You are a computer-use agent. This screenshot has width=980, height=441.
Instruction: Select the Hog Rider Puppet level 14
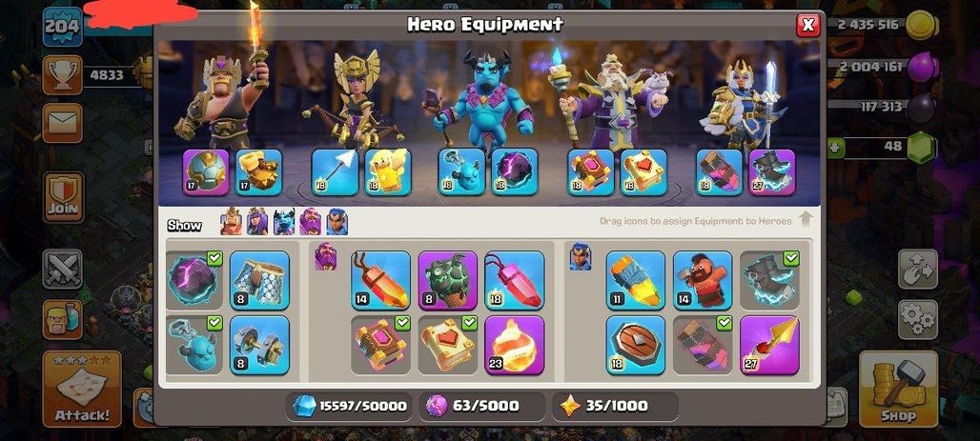[x=703, y=280]
